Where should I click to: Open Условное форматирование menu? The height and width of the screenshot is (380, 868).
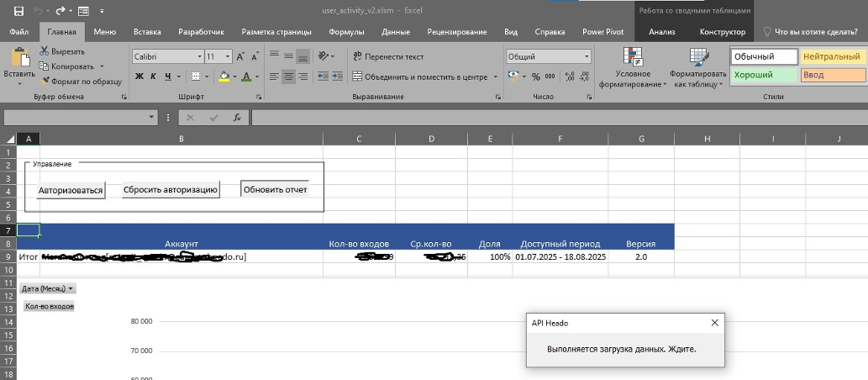click(632, 68)
